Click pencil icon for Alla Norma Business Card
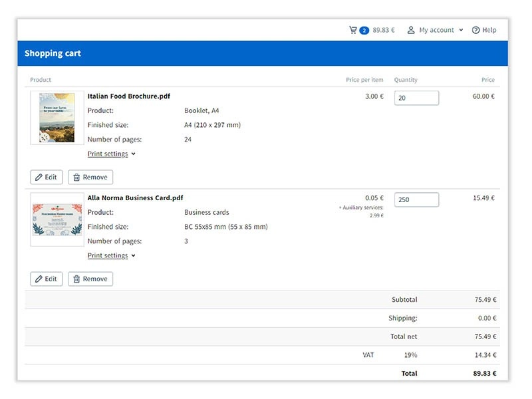 [39, 279]
